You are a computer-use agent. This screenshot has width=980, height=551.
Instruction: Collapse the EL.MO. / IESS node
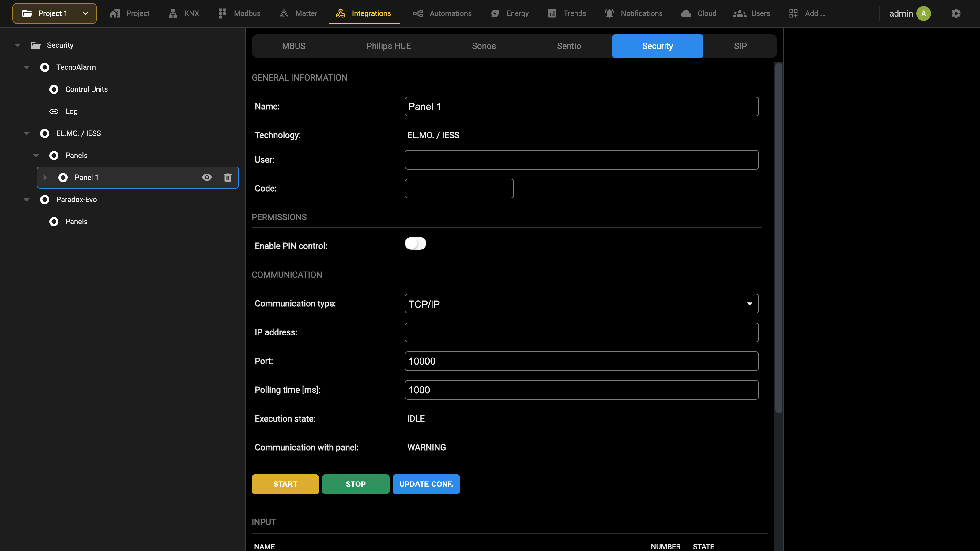[x=27, y=133]
